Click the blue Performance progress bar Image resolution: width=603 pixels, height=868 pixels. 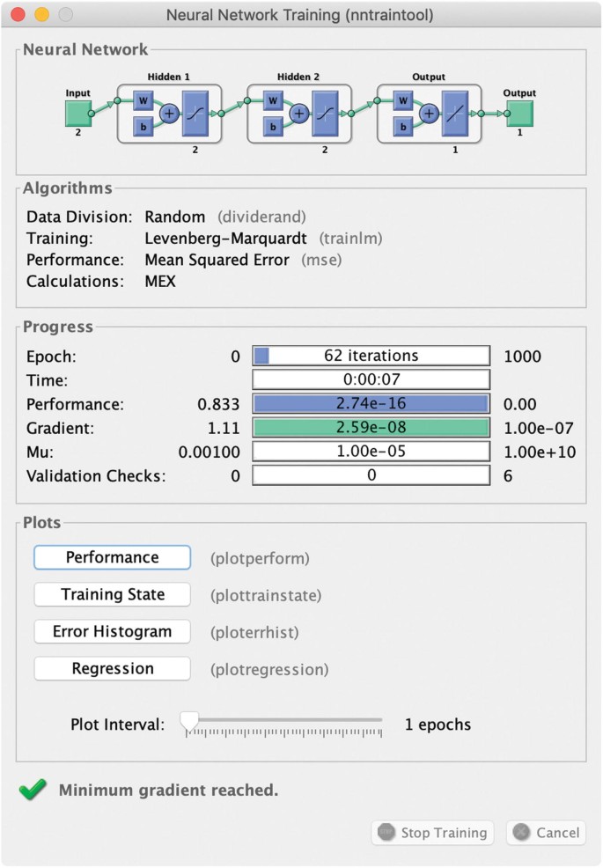371,404
